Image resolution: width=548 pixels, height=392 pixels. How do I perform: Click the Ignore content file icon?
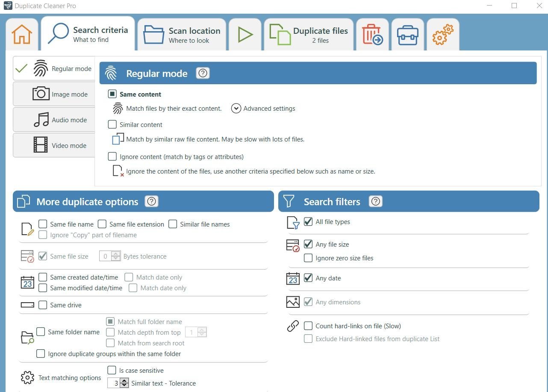click(x=118, y=171)
